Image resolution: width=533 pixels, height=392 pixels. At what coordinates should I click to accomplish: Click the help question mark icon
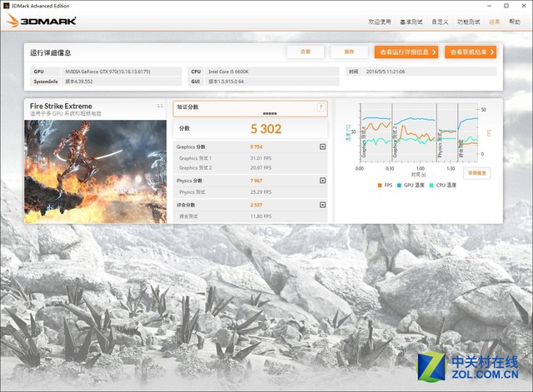[321, 107]
